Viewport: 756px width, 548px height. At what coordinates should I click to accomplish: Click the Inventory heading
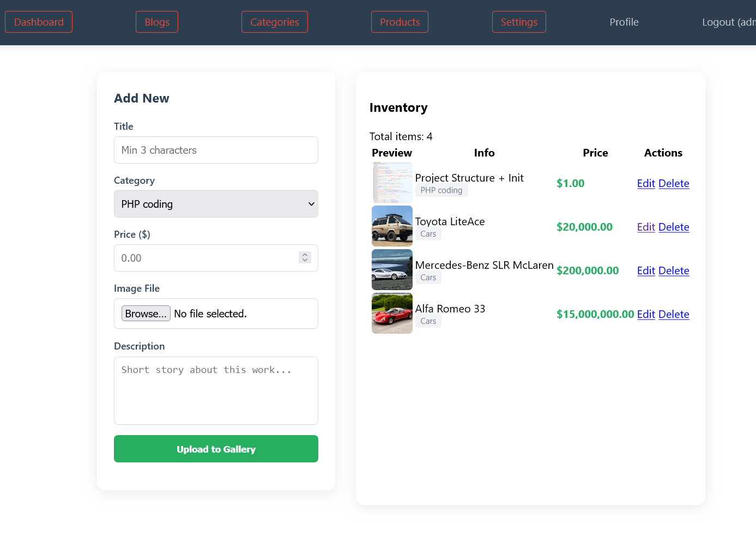(398, 107)
